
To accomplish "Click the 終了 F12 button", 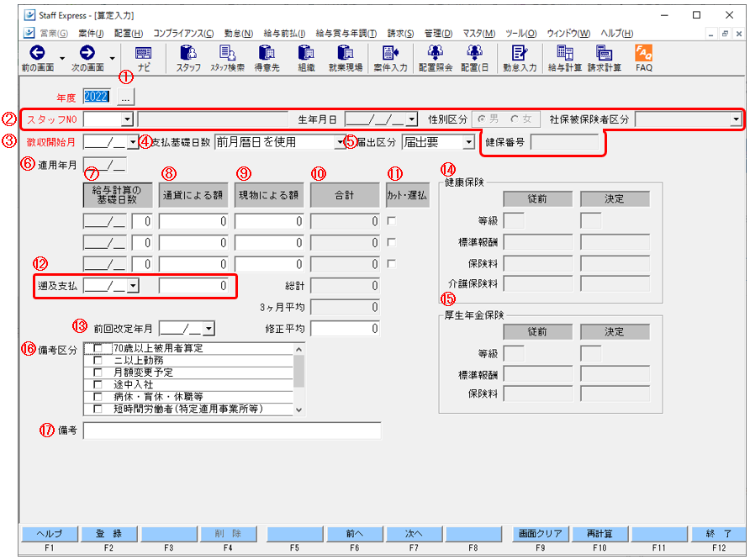I will (x=719, y=534).
